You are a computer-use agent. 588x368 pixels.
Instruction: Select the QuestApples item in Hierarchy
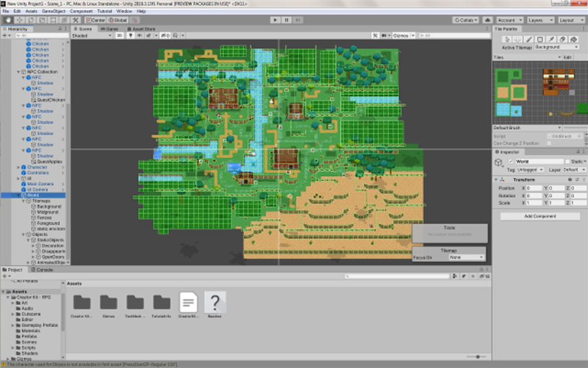(50, 161)
